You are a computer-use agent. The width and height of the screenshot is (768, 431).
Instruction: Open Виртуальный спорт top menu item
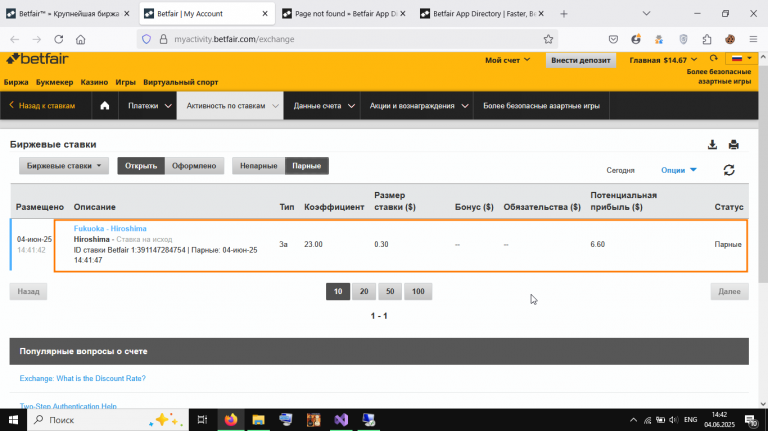[181, 82]
